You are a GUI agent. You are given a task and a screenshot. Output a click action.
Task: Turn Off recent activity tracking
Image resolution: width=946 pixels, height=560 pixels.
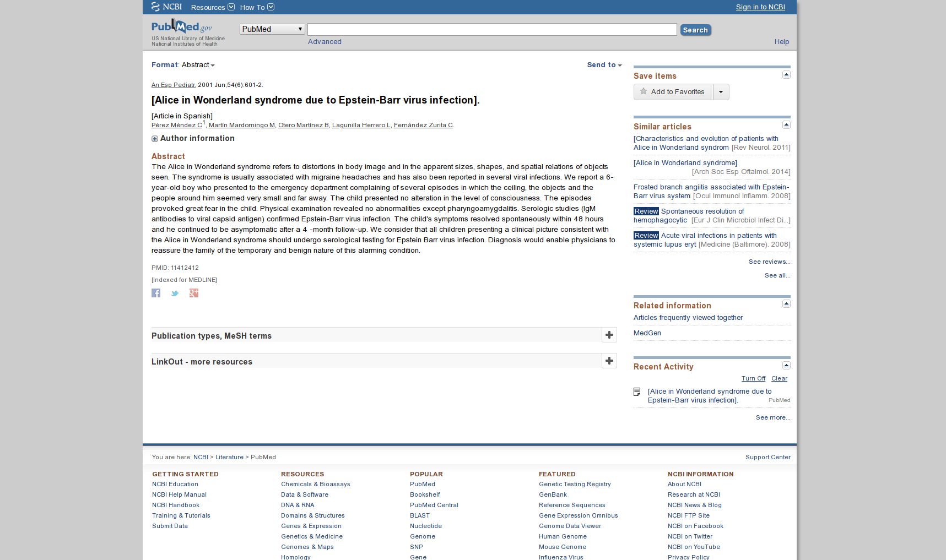point(753,379)
